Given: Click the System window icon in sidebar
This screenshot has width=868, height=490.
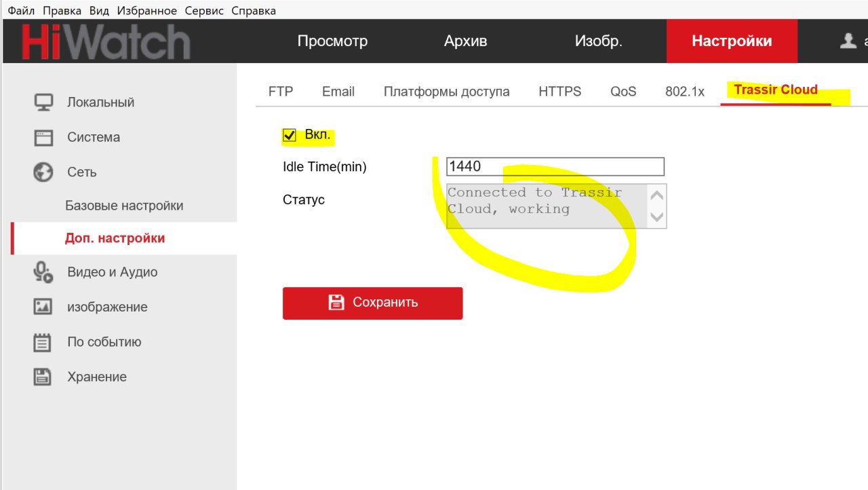Looking at the screenshot, I should 43,138.
